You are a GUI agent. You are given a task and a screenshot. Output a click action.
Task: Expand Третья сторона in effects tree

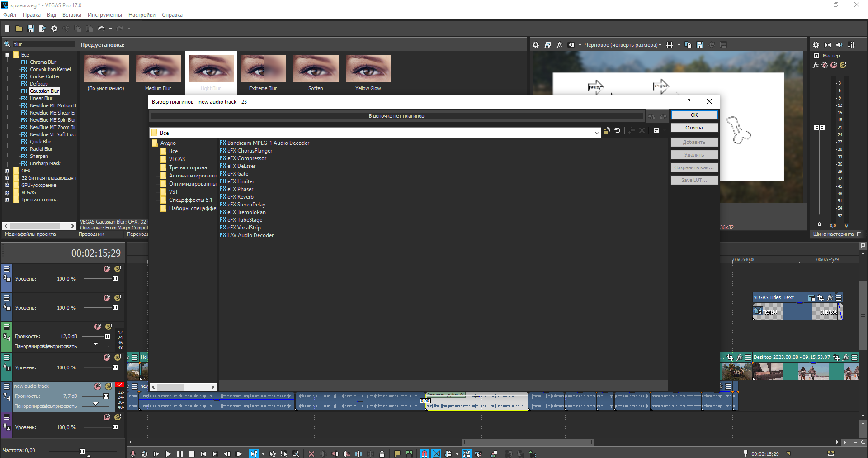(7, 200)
